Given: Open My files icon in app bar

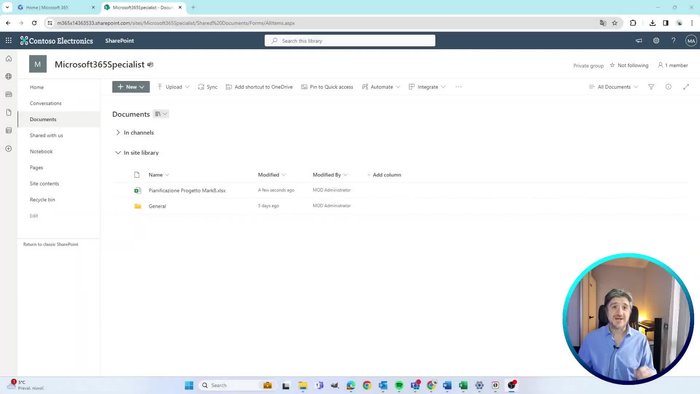Looking at the screenshot, I should click(x=8, y=112).
